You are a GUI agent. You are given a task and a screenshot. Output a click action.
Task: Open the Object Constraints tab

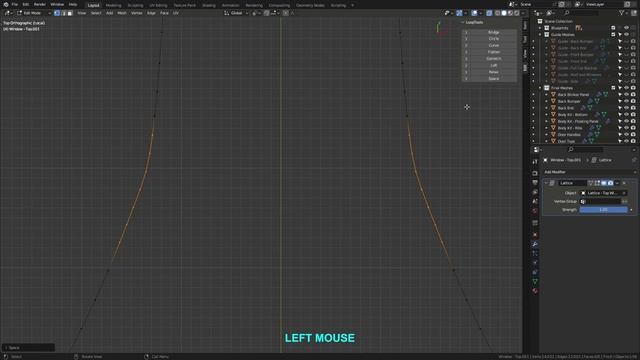click(535, 272)
